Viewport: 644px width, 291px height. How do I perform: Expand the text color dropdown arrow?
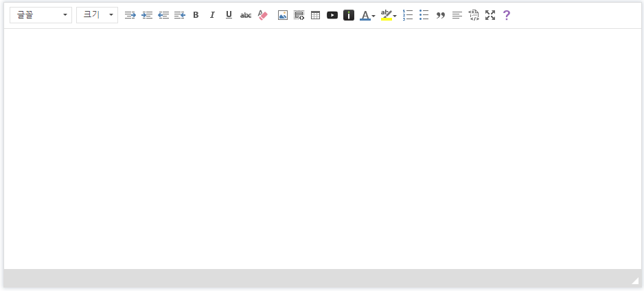click(373, 16)
